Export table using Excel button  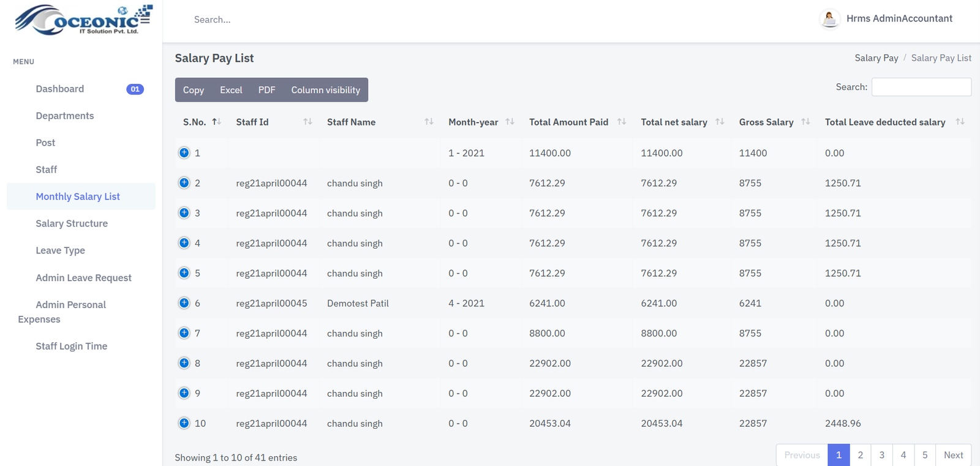pos(231,90)
